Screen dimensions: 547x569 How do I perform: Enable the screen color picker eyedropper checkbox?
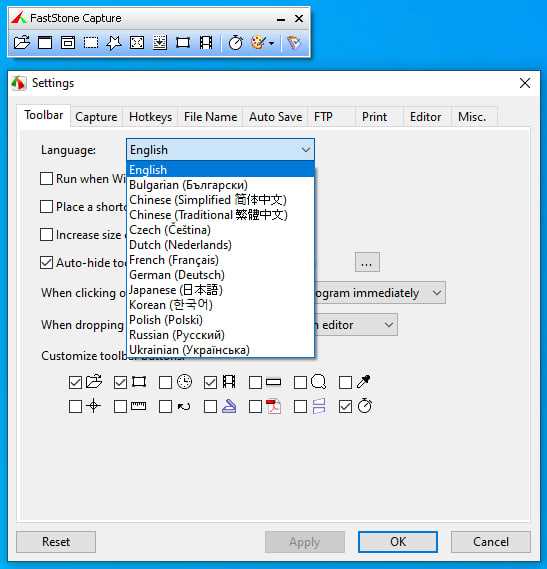pos(345,382)
